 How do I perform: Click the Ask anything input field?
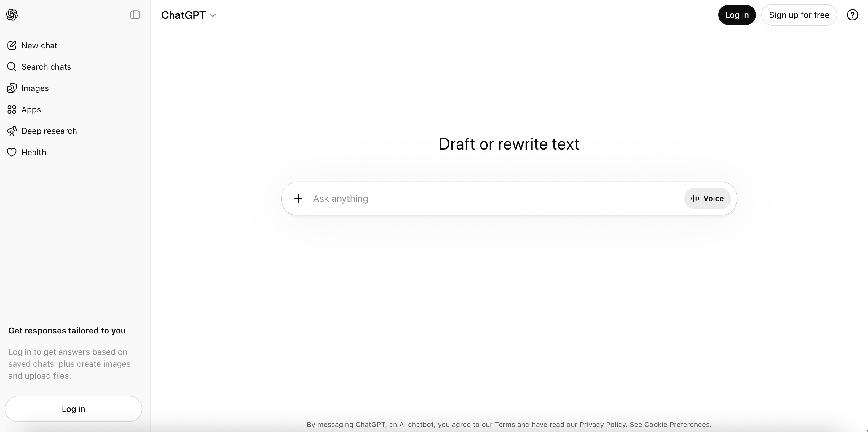tap(438, 198)
